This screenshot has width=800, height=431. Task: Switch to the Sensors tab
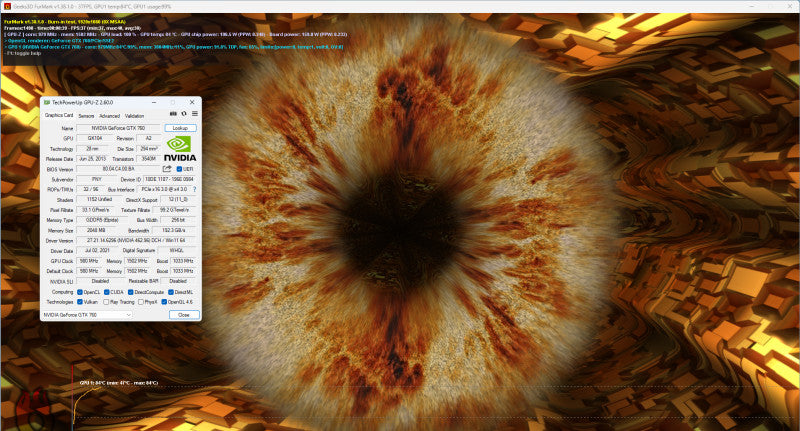point(86,116)
